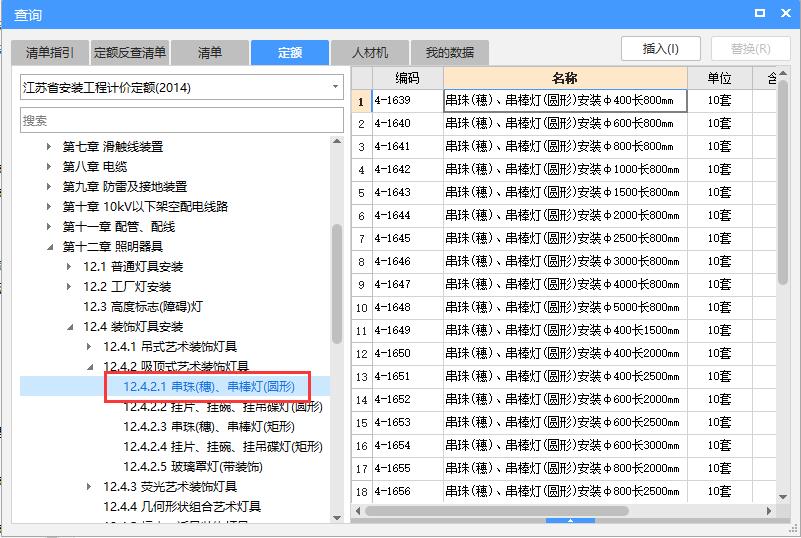Click table scroll-up arrow

[x=783, y=74]
